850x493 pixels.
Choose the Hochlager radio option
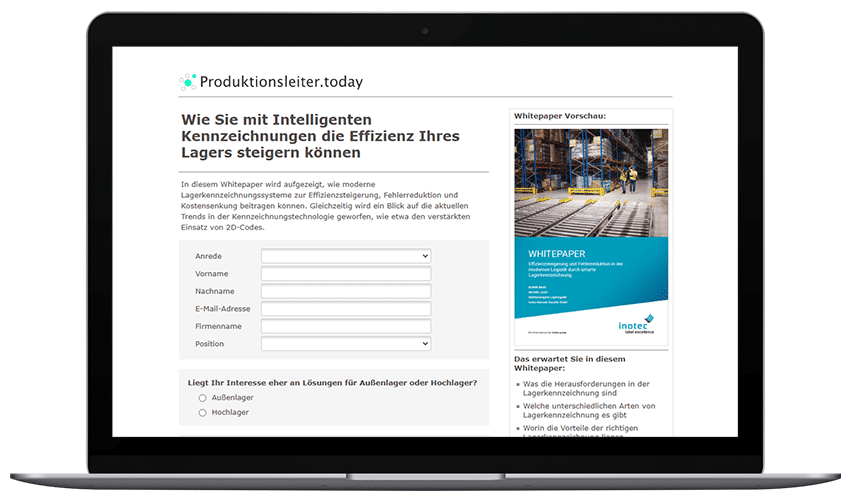[203, 412]
